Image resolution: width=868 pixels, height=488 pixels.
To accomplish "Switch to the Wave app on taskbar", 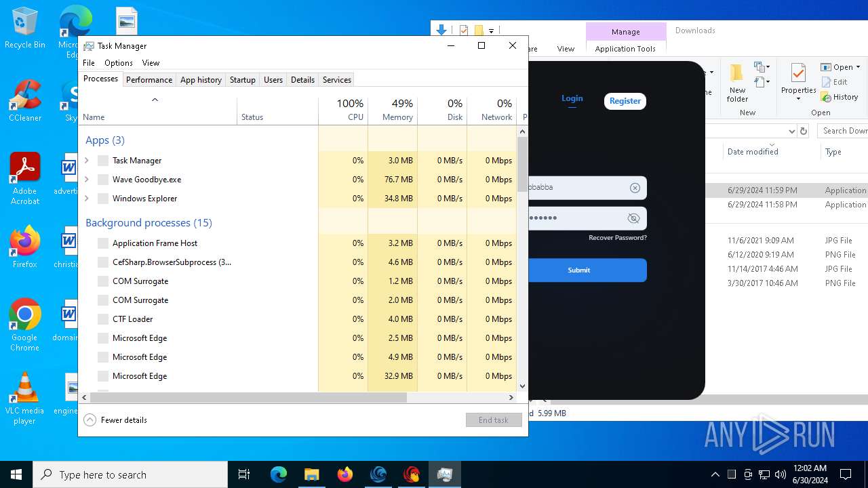I will (x=378, y=474).
